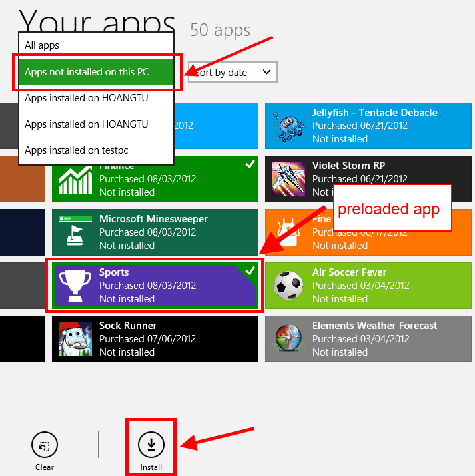Click Not installed under Microsoft Minesweeper
Screen dimensions: 475x476
(x=127, y=246)
